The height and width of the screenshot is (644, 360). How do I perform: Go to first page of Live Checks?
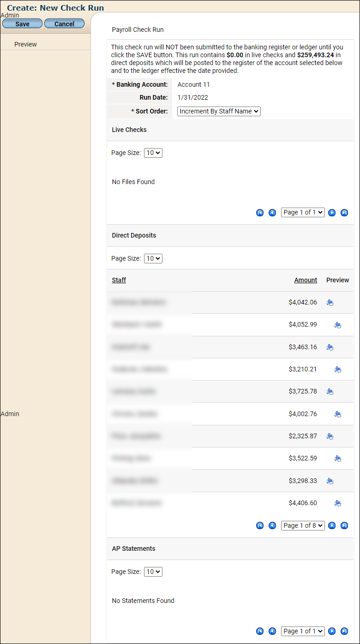[x=260, y=213]
